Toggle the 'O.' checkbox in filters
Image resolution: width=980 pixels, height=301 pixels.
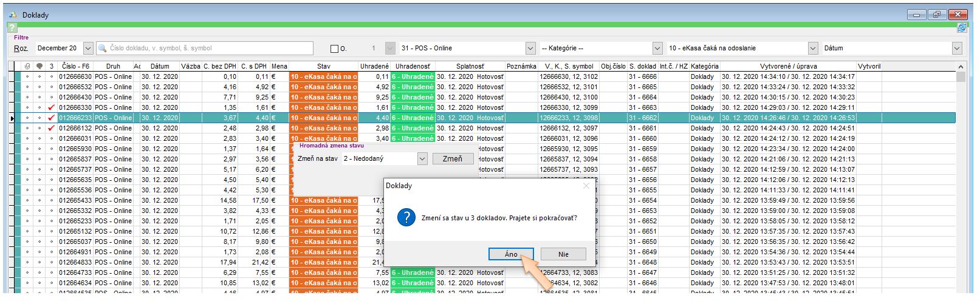[334, 49]
